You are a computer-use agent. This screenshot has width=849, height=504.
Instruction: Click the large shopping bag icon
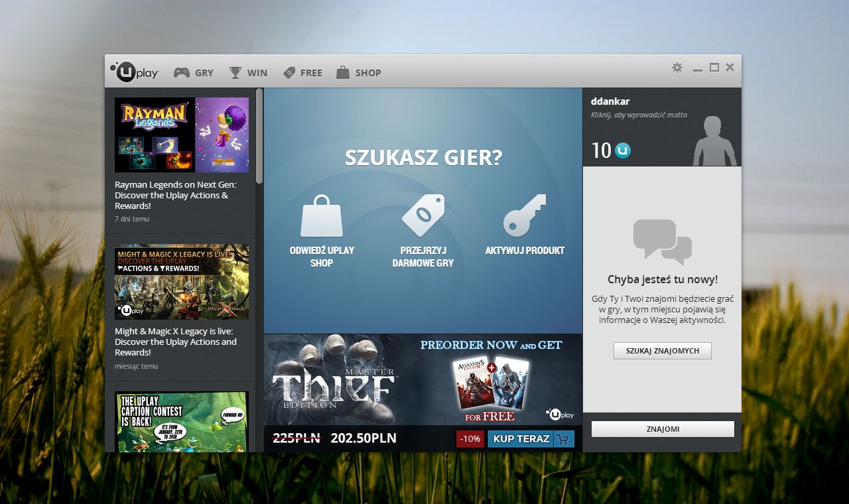pyautogui.click(x=322, y=216)
